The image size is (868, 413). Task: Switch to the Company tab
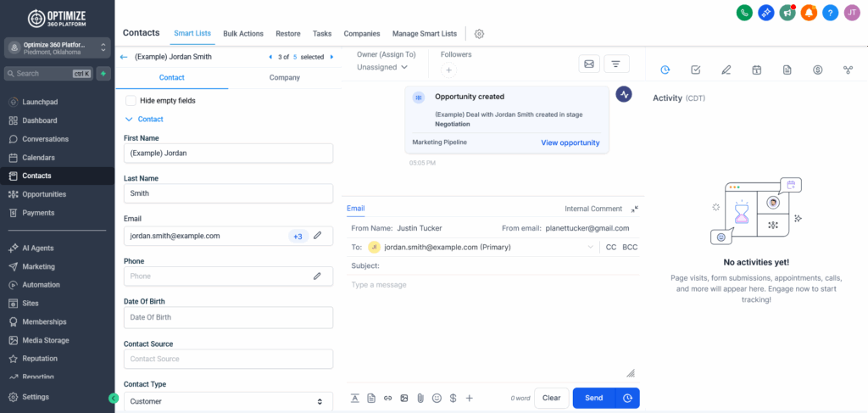click(285, 77)
